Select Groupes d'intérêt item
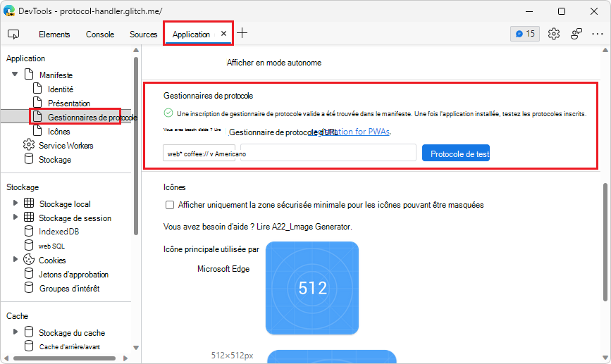Image resolution: width=611 pixels, height=364 pixels. pos(69,289)
